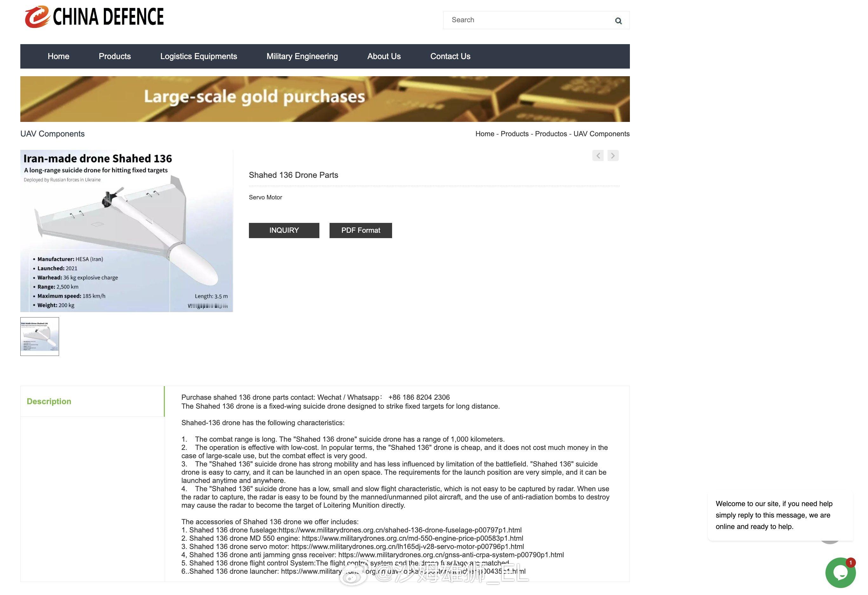Screen dimensions: 868x595
Task: Click the search magnifier icon
Action: click(618, 21)
